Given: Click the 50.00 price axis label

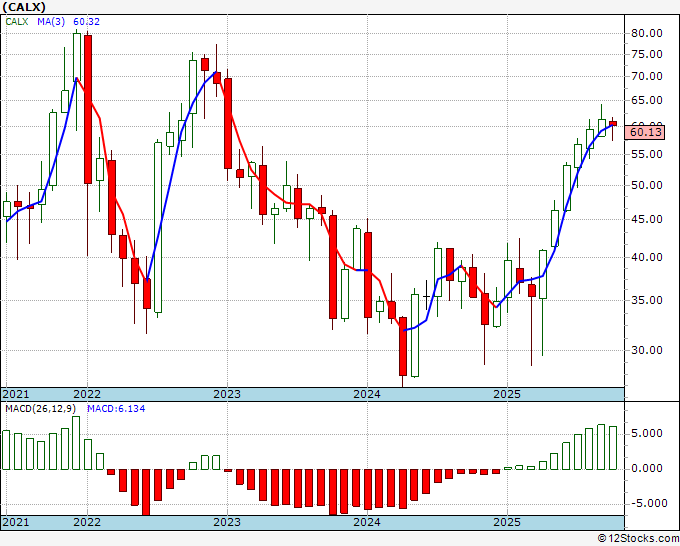Looking at the screenshot, I should point(647,185).
